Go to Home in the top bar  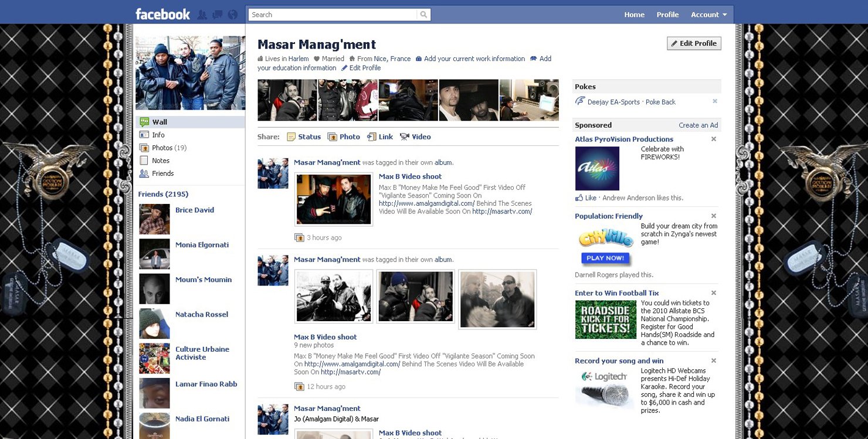(x=634, y=15)
